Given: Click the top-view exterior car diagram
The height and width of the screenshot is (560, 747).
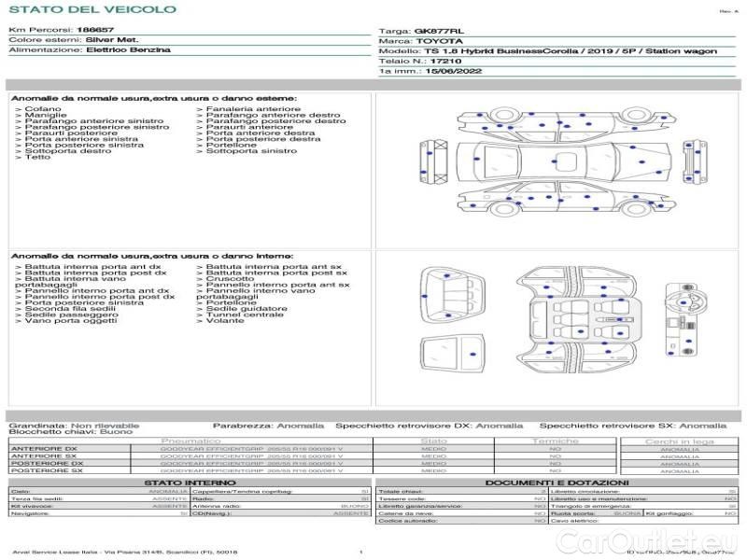Looking at the screenshot, I should 564,161.
